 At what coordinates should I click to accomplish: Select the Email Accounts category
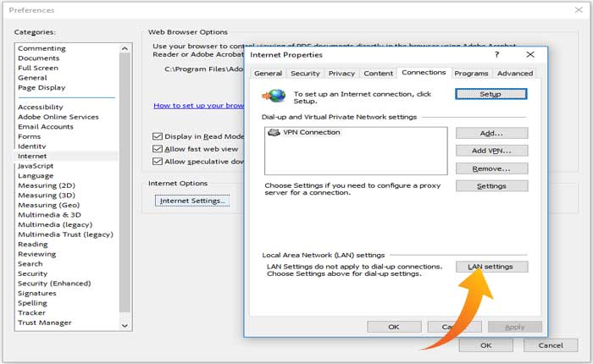(46, 127)
